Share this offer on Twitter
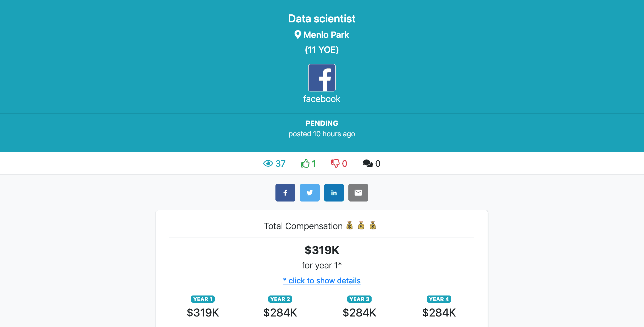The width and height of the screenshot is (644, 327). click(x=309, y=193)
